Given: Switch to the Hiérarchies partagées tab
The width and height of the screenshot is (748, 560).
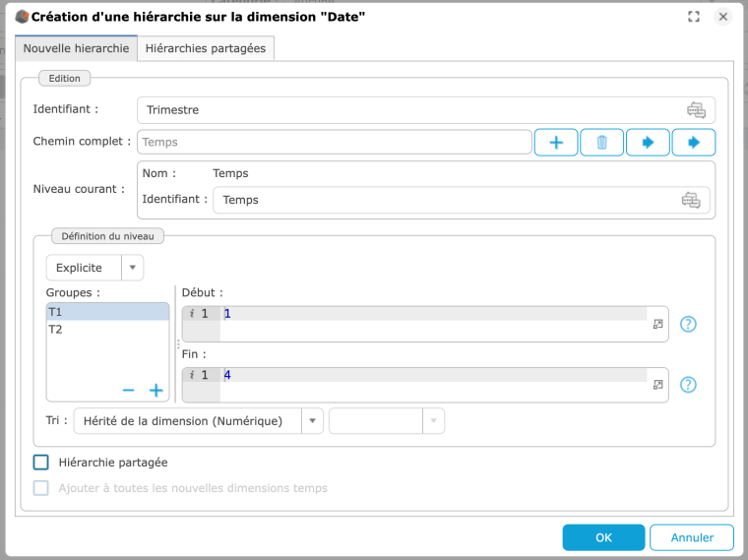Looking at the screenshot, I should point(205,48).
